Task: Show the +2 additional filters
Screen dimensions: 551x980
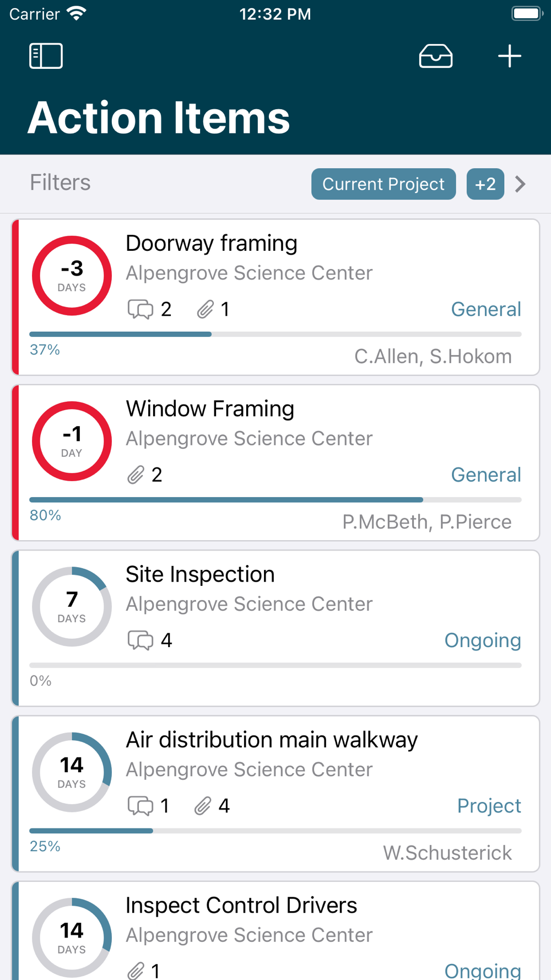Action: tap(485, 184)
